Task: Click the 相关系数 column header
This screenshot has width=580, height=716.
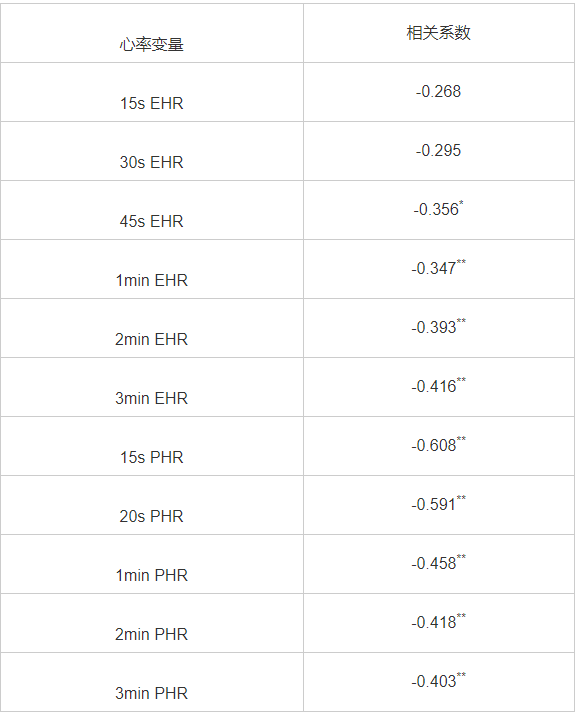Action: (x=438, y=33)
